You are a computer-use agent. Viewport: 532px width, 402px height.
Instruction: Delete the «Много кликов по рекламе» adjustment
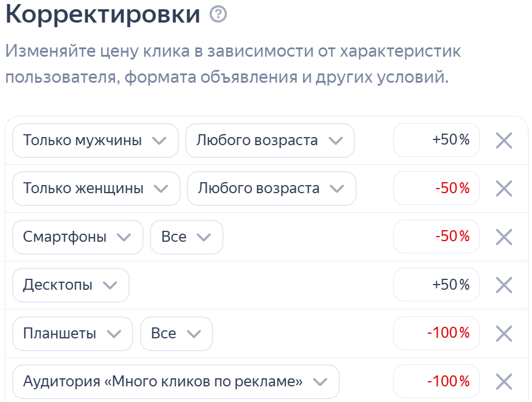pos(503,381)
